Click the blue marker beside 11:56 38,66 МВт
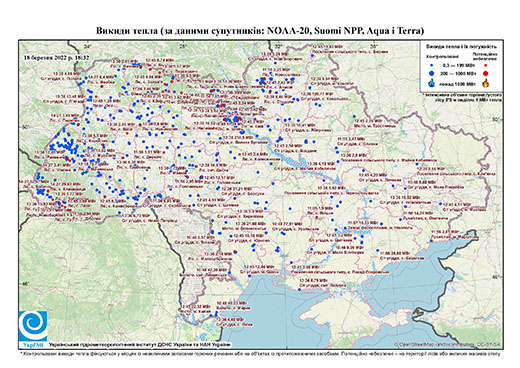Viewport: 520px width, 368px height. pos(377,250)
